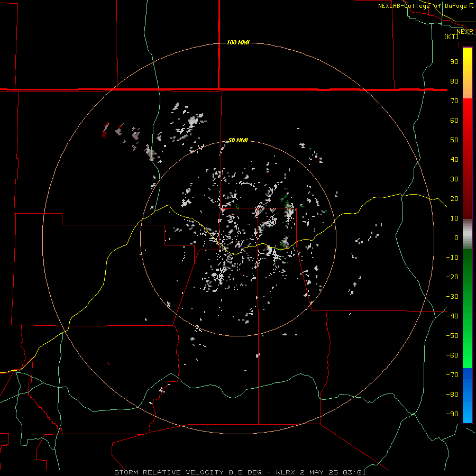This screenshot has width=476, height=476.
Task: Click the 100 NMI range ring label
Action: click(x=238, y=42)
